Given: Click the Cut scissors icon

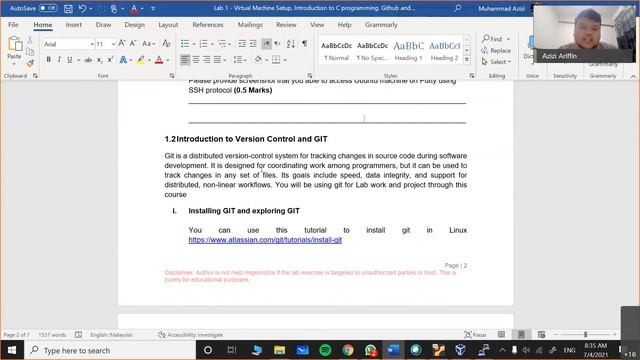Looking at the screenshot, I should tap(30, 40).
